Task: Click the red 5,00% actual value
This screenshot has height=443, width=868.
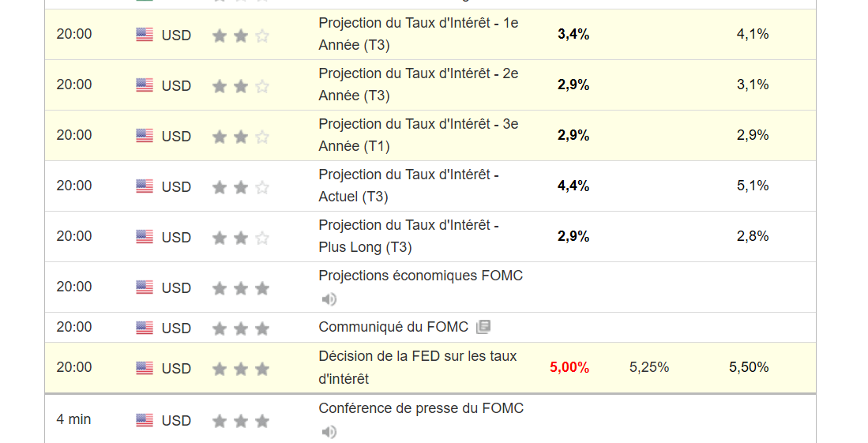Action: coord(569,367)
